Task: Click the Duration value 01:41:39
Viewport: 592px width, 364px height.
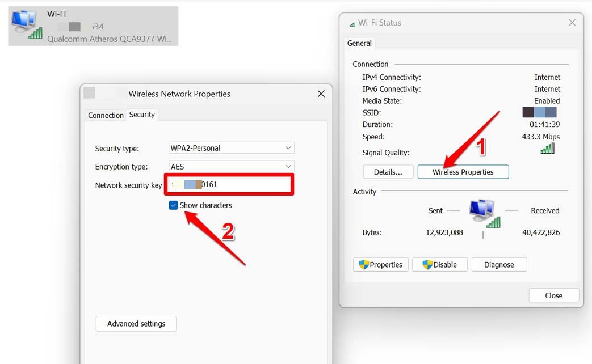Action: (x=544, y=125)
